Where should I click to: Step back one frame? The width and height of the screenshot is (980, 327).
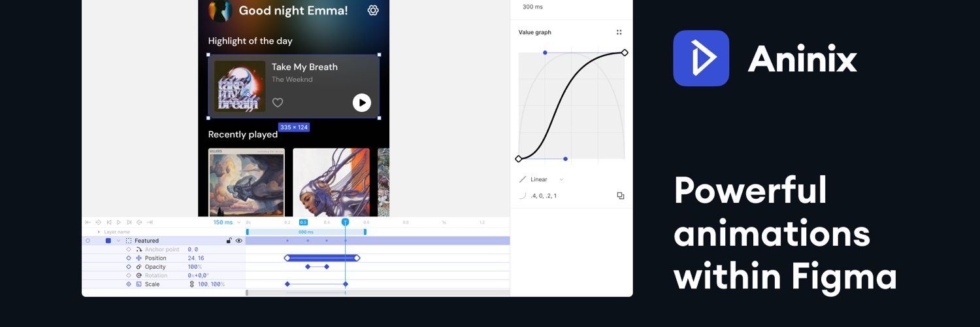coord(109,222)
